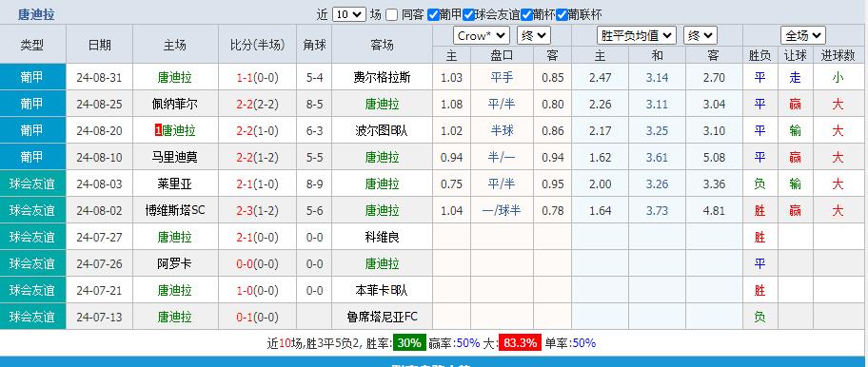This screenshot has width=868, height=367.
Task: Click the 进球数 column header
Action: click(x=838, y=55)
